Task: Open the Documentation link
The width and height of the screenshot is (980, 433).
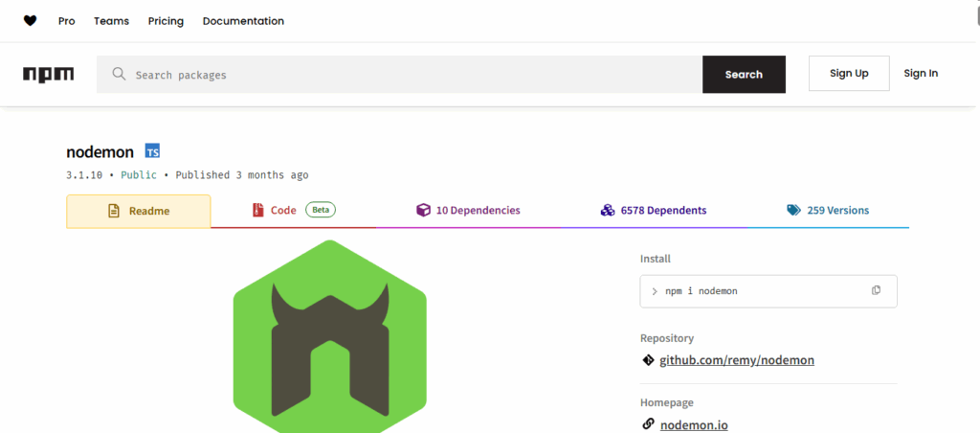Action: tap(243, 21)
